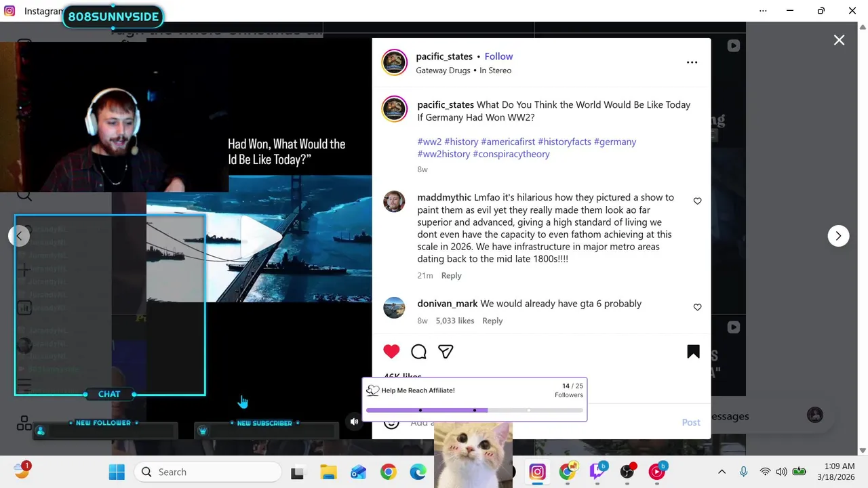Open File Explorer from the taskbar
This screenshot has width=868, height=488.
pos(328,472)
